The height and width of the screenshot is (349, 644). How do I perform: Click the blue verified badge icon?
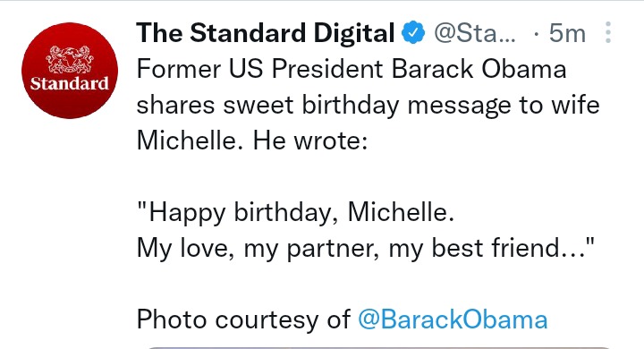point(412,33)
